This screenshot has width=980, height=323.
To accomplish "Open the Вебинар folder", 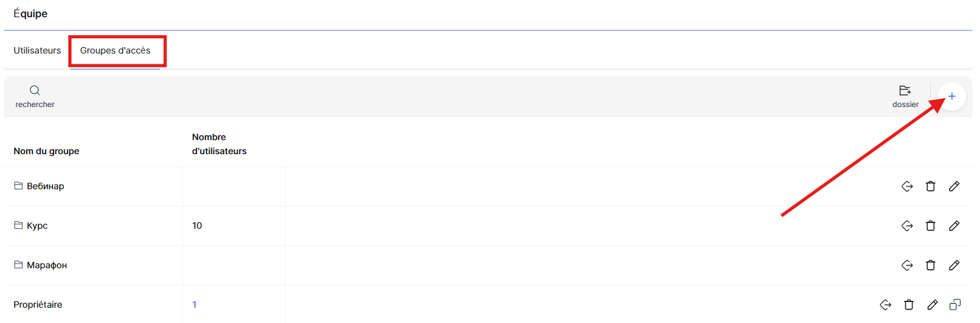I will (x=45, y=186).
